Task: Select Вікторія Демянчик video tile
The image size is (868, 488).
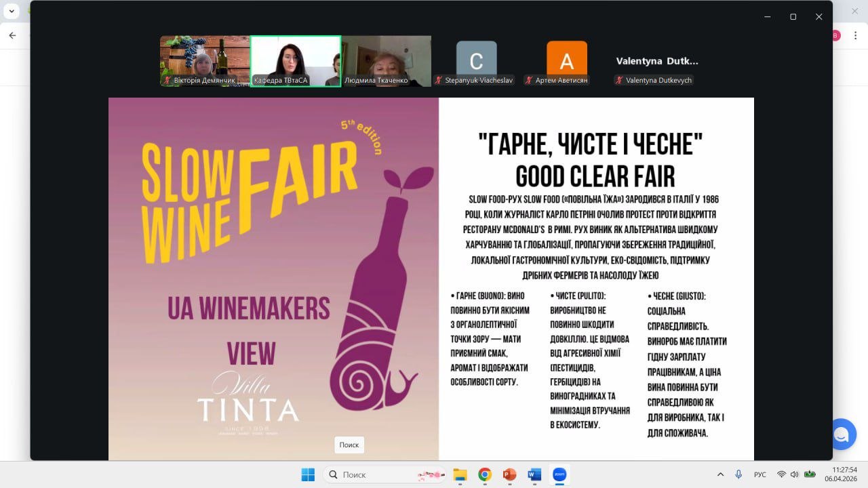Action: click(205, 61)
